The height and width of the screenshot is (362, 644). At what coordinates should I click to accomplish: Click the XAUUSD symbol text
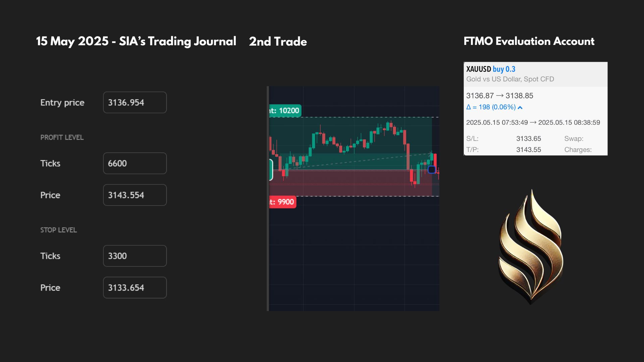pyautogui.click(x=479, y=69)
